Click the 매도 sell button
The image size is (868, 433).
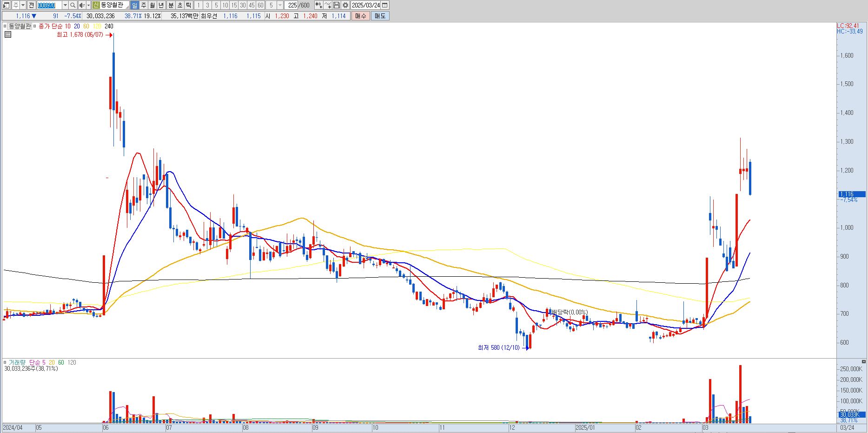[x=380, y=16]
